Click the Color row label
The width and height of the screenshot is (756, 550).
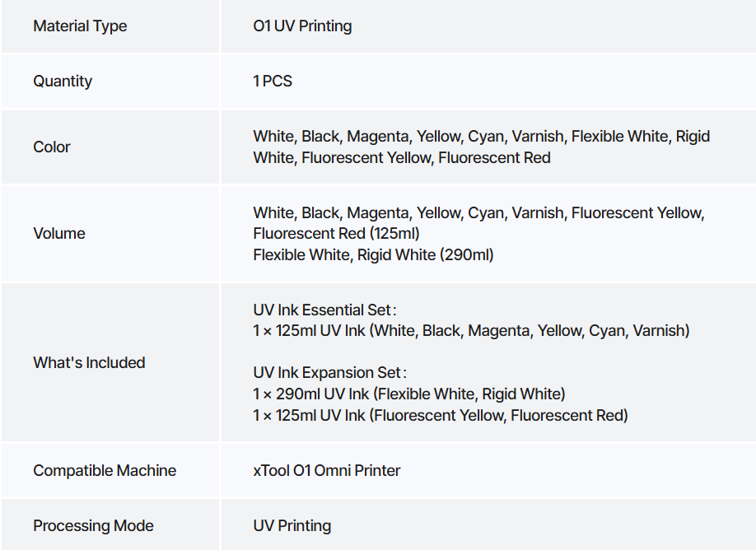52,147
